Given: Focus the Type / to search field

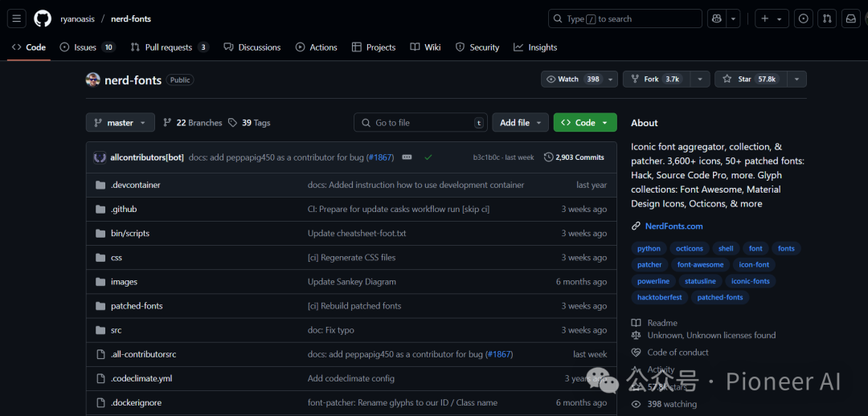Looking at the screenshot, I should coord(625,18).
